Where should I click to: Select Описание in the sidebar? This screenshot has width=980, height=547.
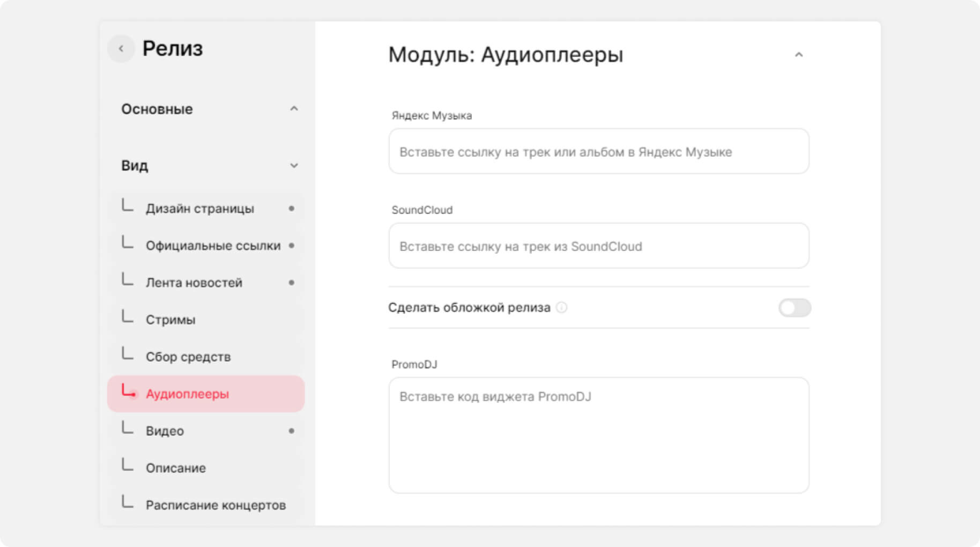point(176,468)
